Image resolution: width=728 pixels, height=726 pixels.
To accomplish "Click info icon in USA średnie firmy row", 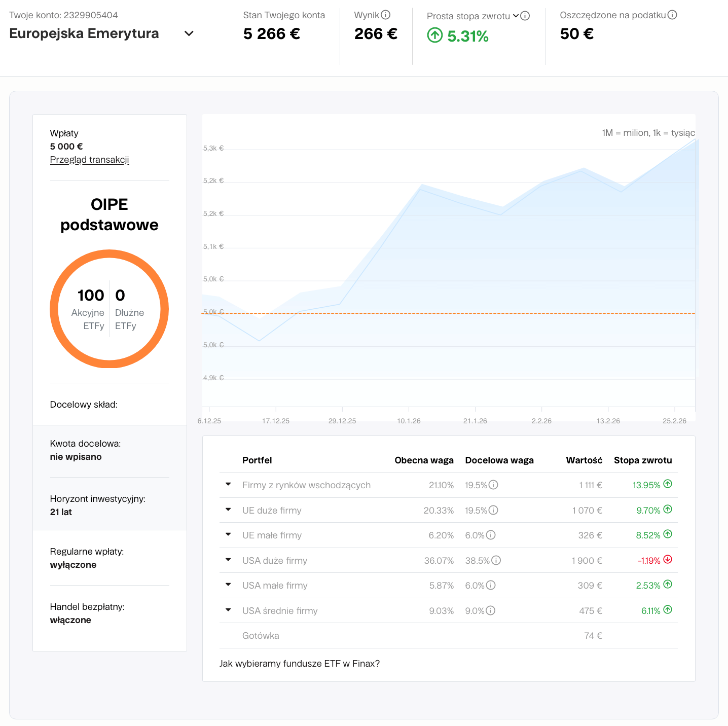I will point(491,610).
